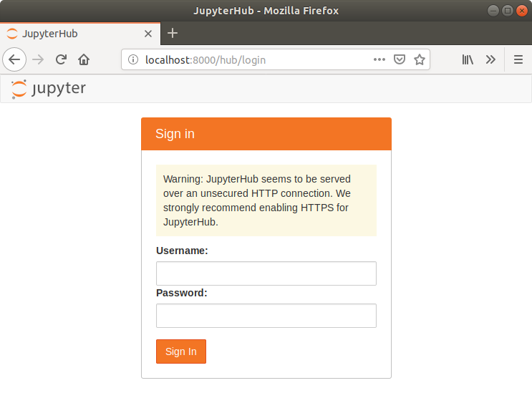Save page to Pocket icon
Screen dimensions: 532x393
400,59
